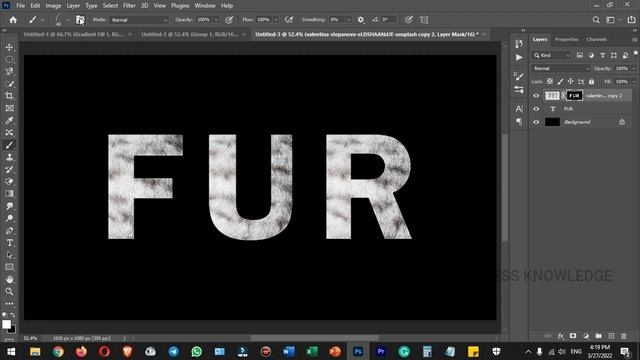This screenshot has width=640, height=360.
Task: Open the Select menu
Action: [110, 6]
